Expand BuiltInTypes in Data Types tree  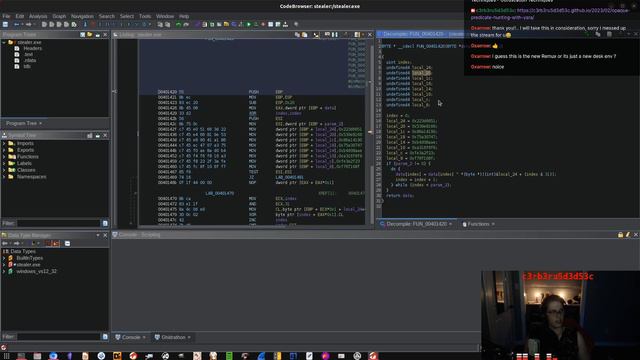pyautogui.click(x=4, y=258)
